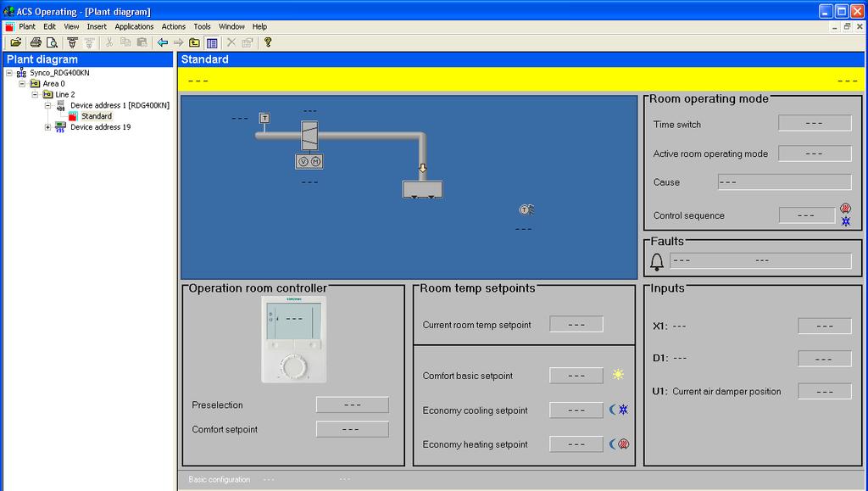Viewport: 868px width, 491px height.
Task: Open the Tools menu
Action: click(x=202, y=26)
